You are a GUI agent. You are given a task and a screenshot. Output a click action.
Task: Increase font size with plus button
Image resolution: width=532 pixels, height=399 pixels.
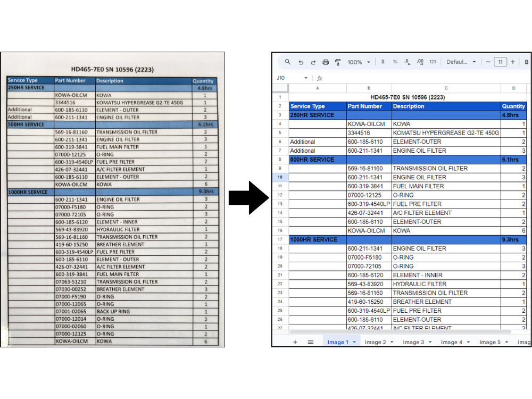click(x=513, y=62)
